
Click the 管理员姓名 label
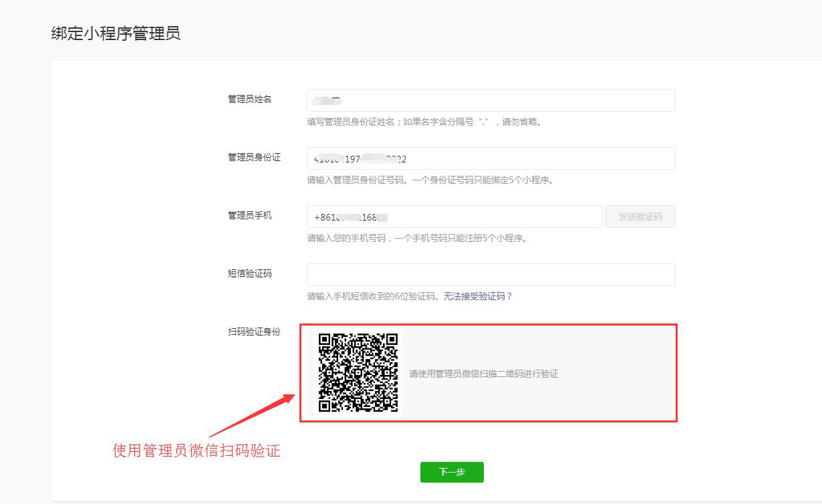(x=250, y=99)
